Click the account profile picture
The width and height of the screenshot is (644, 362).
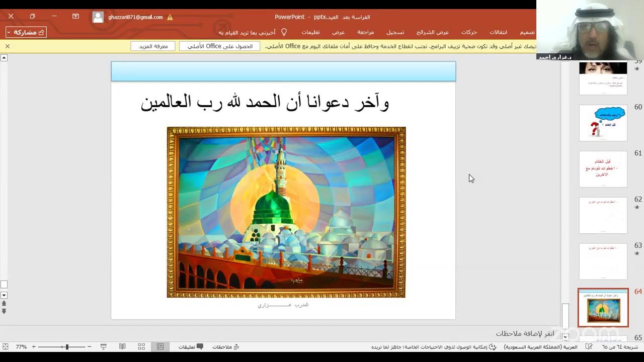[x=98, y=17]
